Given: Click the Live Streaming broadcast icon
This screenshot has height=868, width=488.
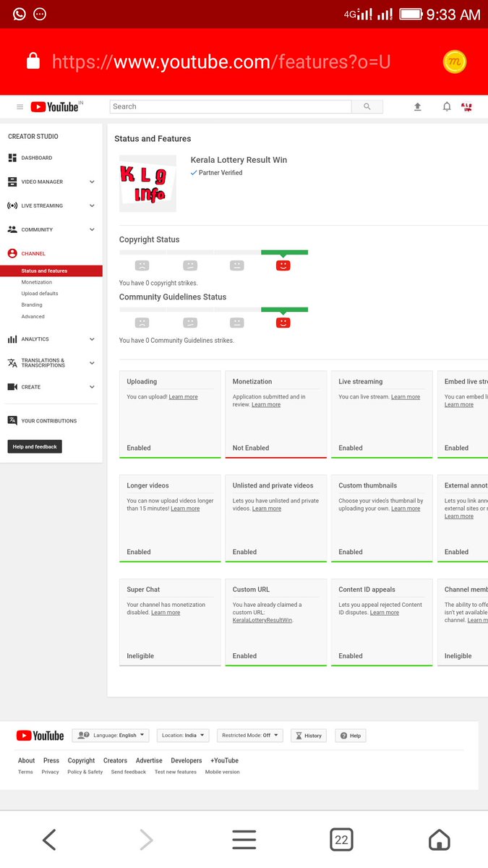Looking at the screenshot, I should pyautogui.click(x=12, y=205).
